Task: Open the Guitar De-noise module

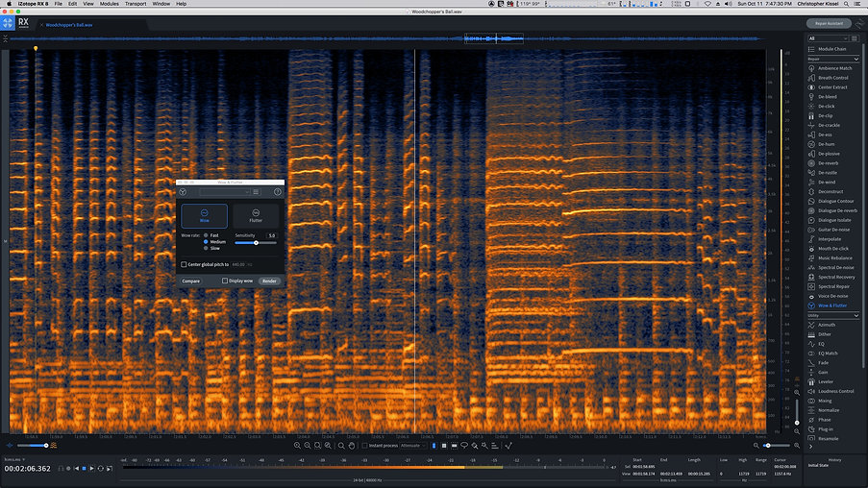Action: pos(831,229)
